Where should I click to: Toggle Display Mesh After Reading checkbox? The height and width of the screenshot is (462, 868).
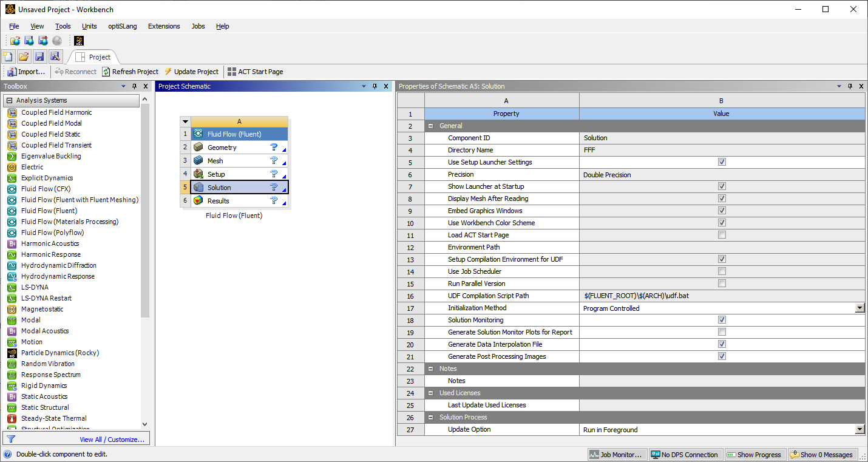pyautogui.click(x=722, y=199)
